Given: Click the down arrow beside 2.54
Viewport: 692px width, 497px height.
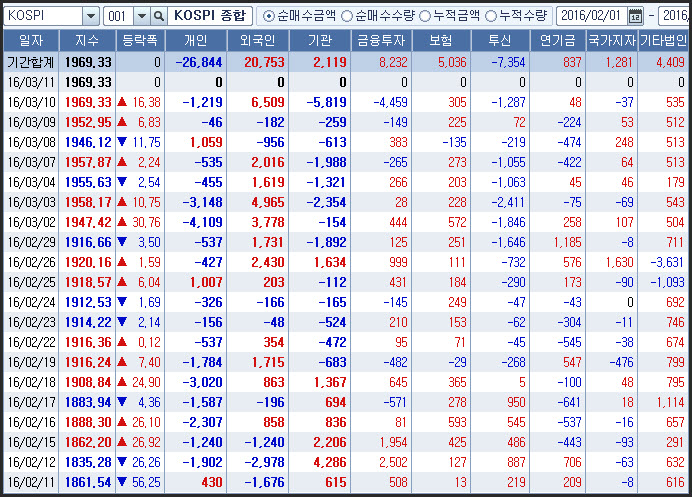Looking at the screenshot, I should pyautogui.click(x=122, y=181).
